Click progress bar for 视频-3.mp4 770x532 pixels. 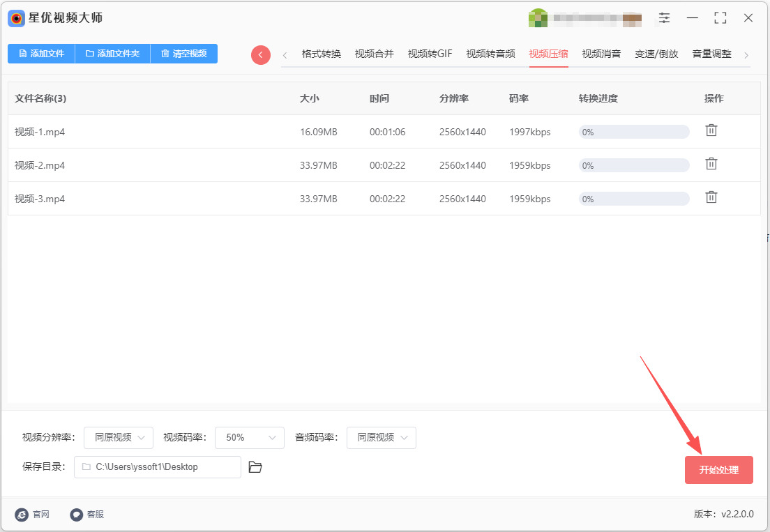pos(634,198)
